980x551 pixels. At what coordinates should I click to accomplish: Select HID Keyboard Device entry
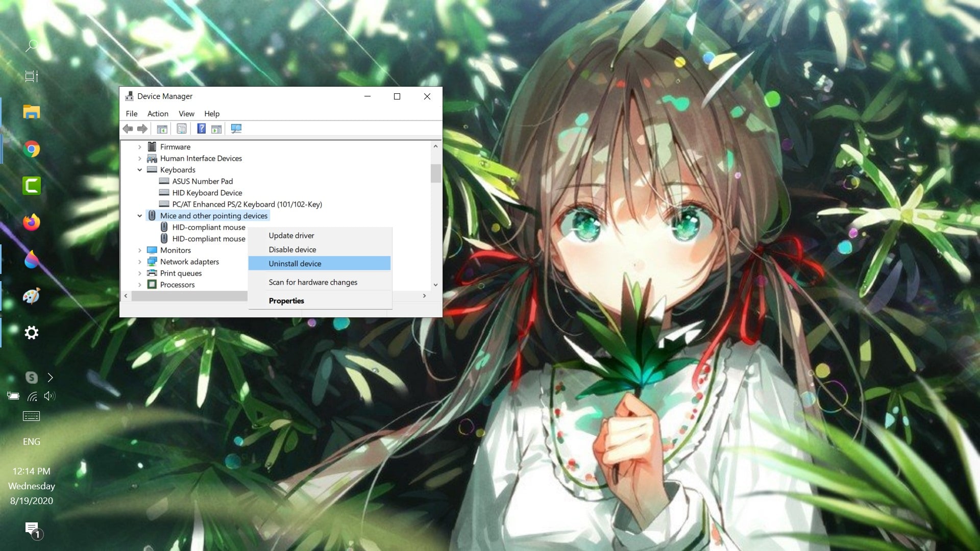click(207, 193)
